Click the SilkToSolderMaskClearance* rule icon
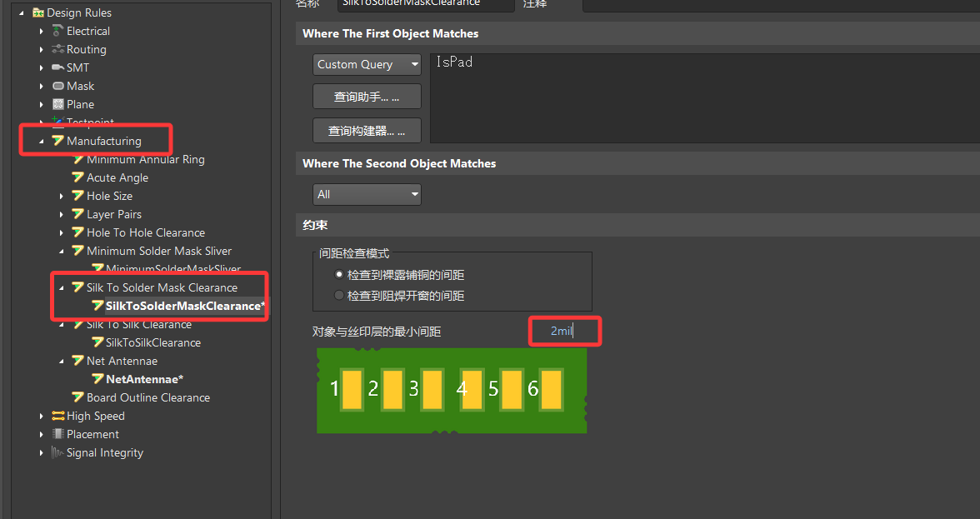This screenshot has height=519, width=980. point(97,306)
